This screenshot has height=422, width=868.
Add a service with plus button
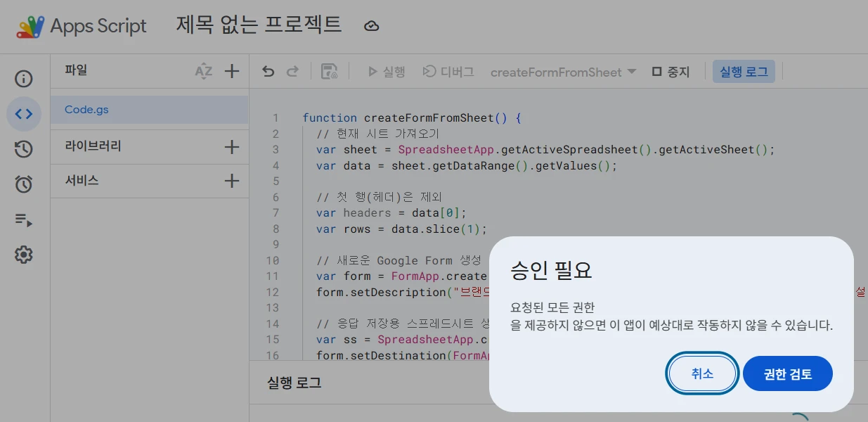(232, 181)
